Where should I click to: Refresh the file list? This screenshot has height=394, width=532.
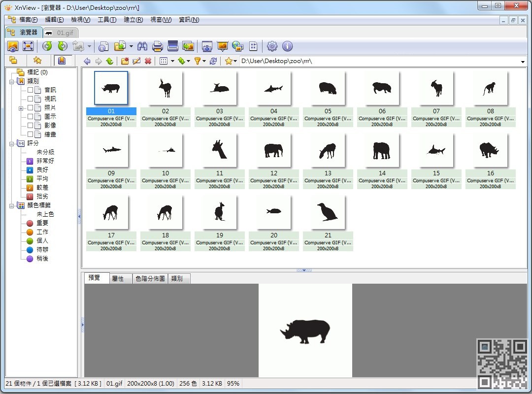pyautogui.click(x=213, y=61)
